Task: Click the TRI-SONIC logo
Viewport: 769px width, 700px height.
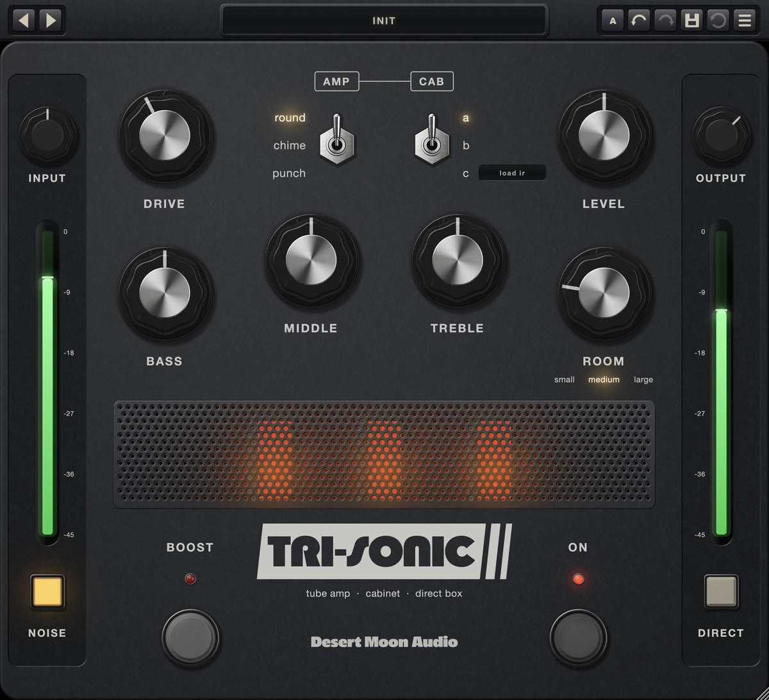Action: pos(384,551)
